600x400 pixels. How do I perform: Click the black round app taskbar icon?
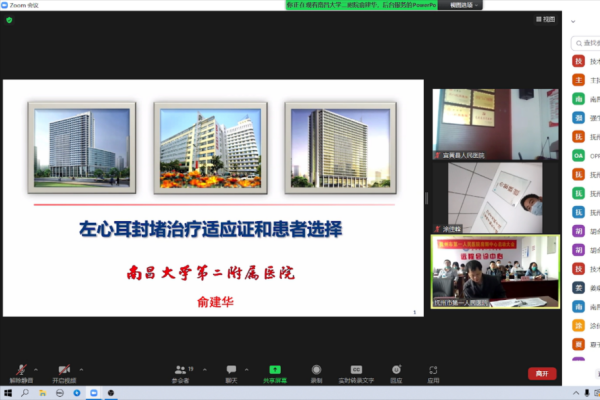tap(111, 393)
